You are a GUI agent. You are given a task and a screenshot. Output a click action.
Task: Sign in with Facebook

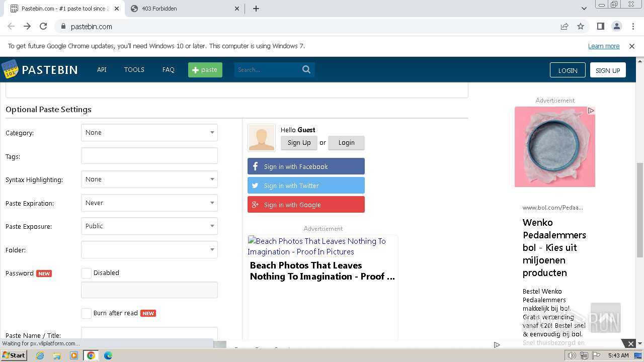(x=306, y=166)
